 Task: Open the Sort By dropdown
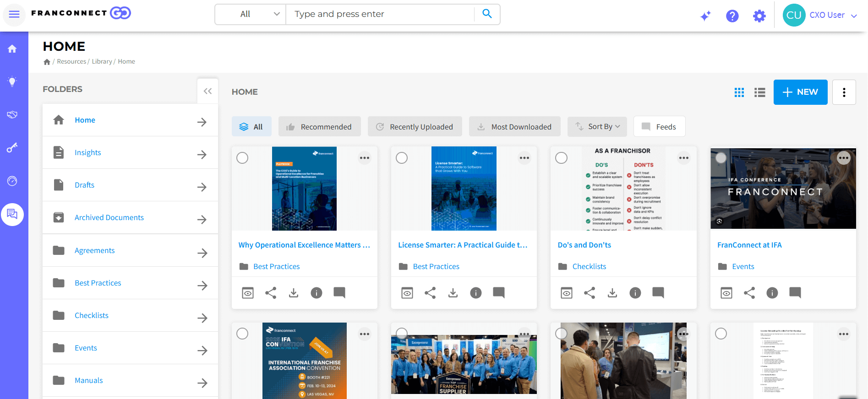tap(597, 126)
